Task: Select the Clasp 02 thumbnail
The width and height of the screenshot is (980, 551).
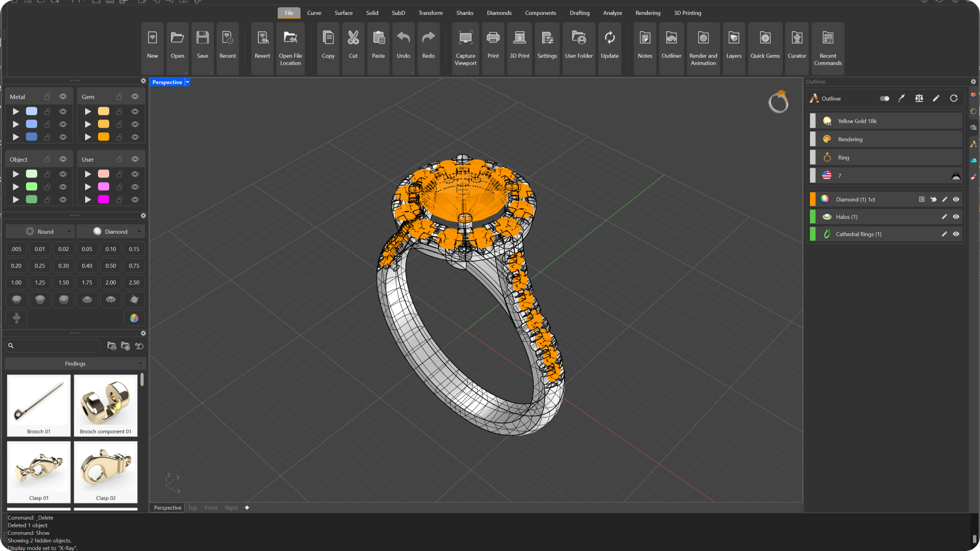Action: pos(106,471)
